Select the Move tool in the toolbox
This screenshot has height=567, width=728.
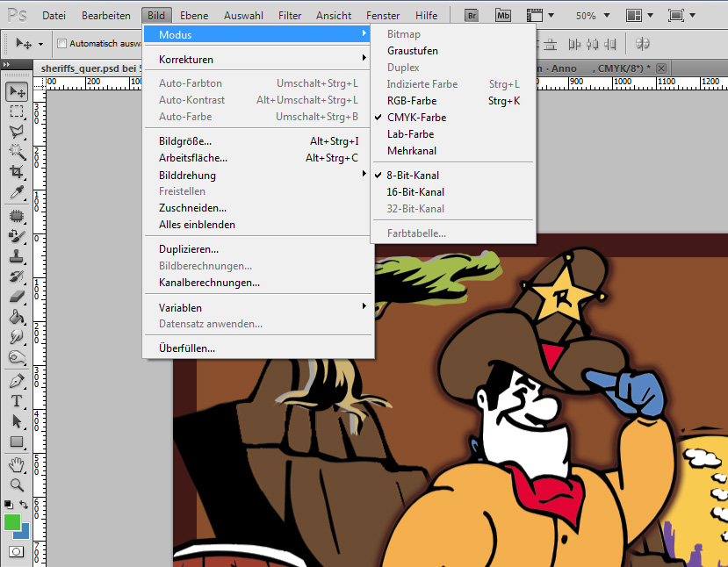[x=17, y=91]
